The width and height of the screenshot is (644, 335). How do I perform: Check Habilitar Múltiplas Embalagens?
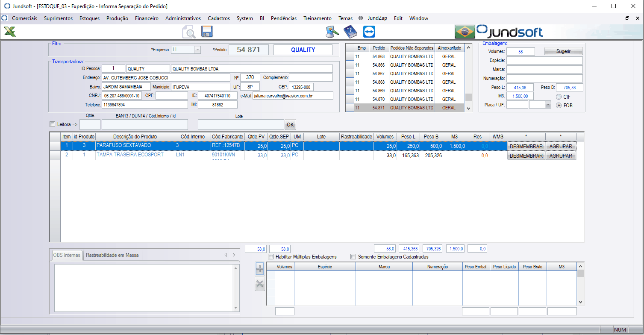point(271,257)
